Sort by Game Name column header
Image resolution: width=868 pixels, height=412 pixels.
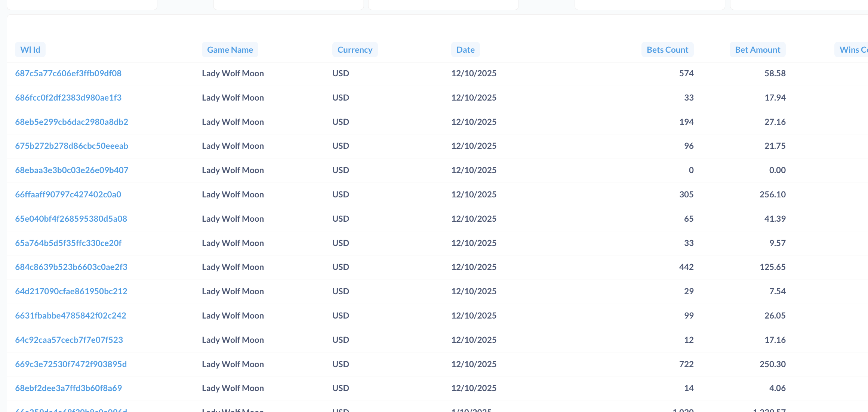(x=230, y=50)
